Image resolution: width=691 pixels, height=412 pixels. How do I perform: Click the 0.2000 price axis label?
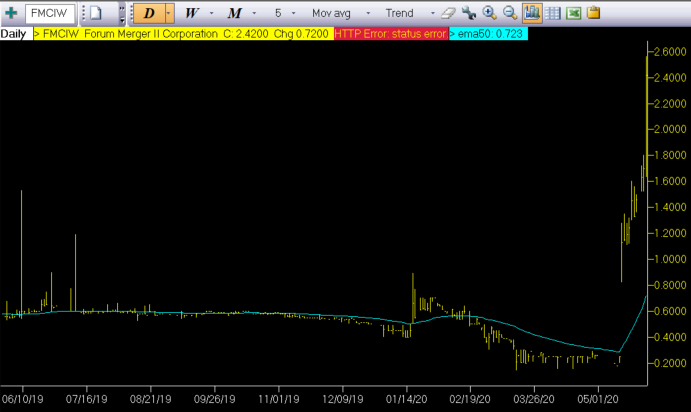click(x=670, y=363)
